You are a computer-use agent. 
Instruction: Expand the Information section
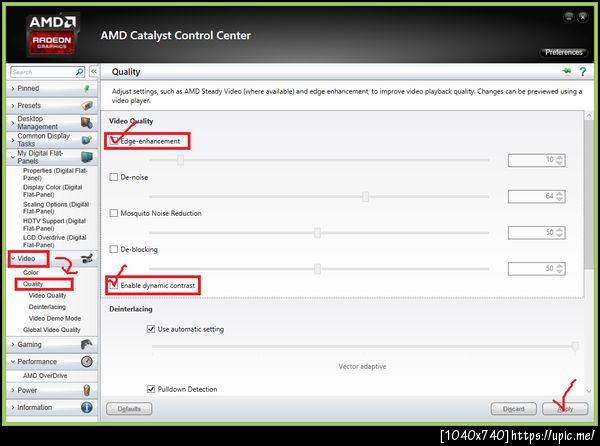tap(13, 407)
